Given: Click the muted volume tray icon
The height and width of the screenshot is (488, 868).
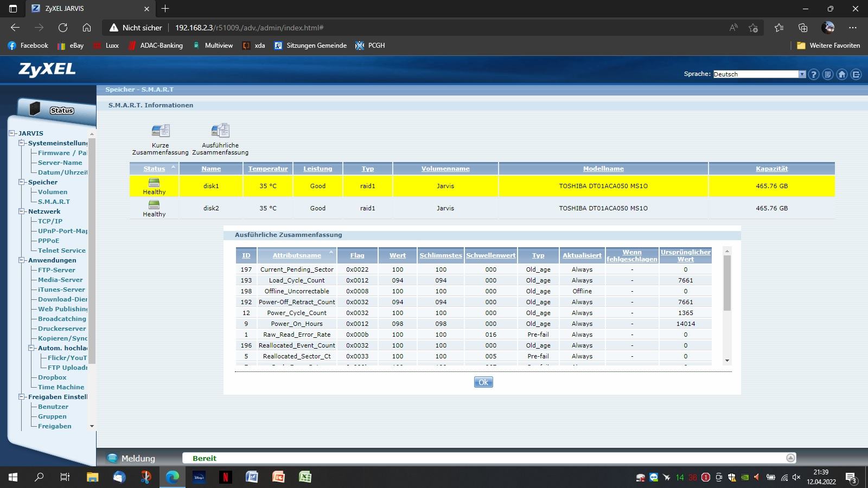Looking at the screenshot, I should tap(796, 478).
